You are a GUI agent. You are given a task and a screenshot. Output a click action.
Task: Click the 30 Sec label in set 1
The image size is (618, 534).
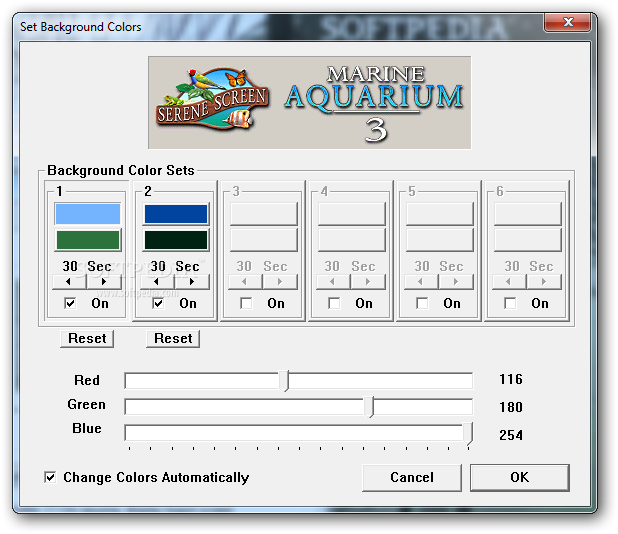(x=87, y=266)
